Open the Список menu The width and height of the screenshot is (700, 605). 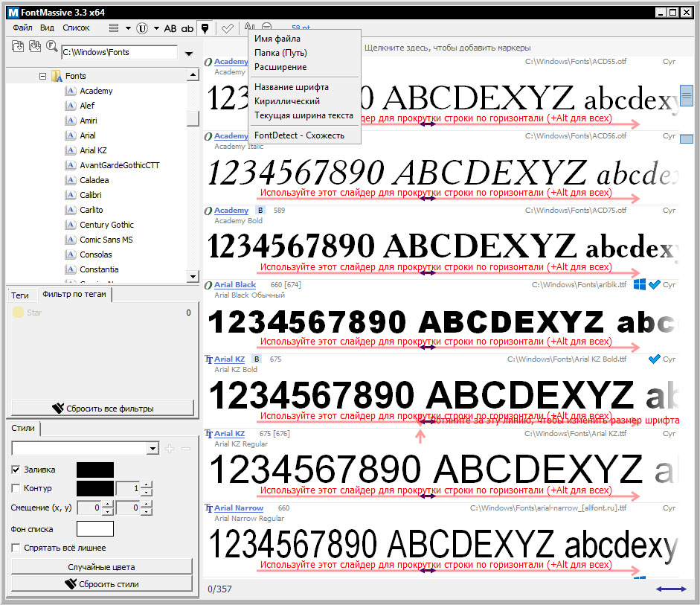click(x=76, y=28)
